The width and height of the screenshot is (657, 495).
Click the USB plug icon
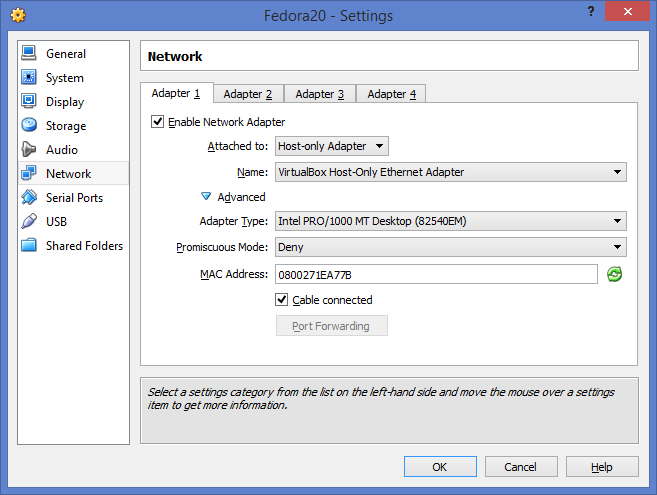(29, 221)
